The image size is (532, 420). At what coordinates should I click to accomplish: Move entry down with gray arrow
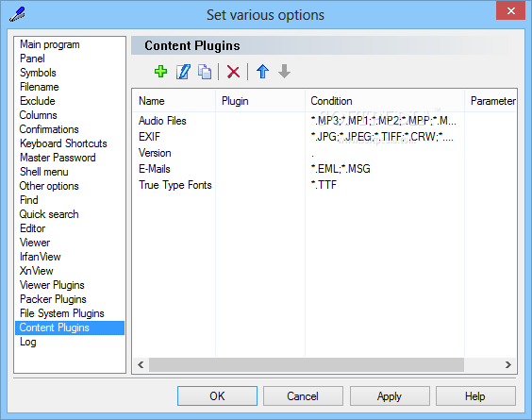[284, 72]
